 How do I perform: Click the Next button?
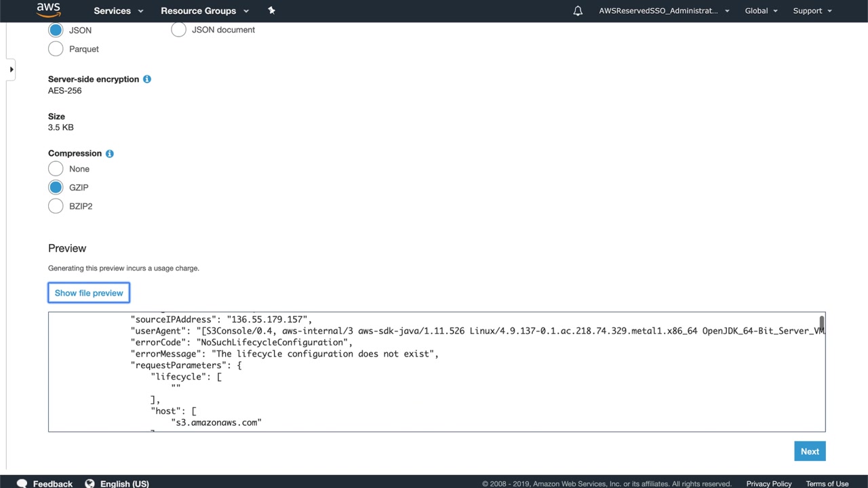point(810,451)
